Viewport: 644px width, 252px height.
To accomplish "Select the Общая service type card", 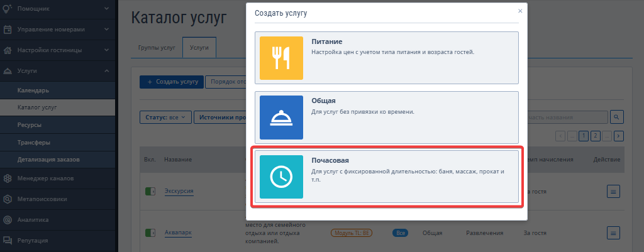I will (x=387, y=118).
